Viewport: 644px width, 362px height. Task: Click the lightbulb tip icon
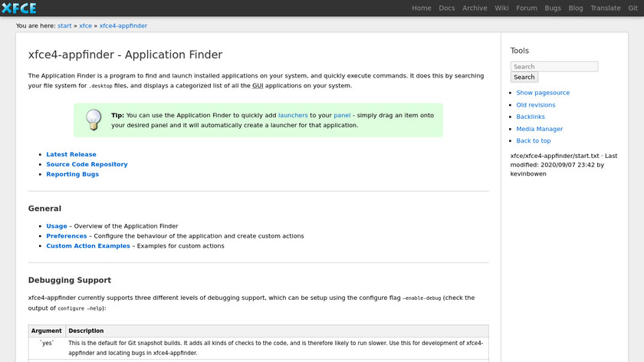coord(93,120)
